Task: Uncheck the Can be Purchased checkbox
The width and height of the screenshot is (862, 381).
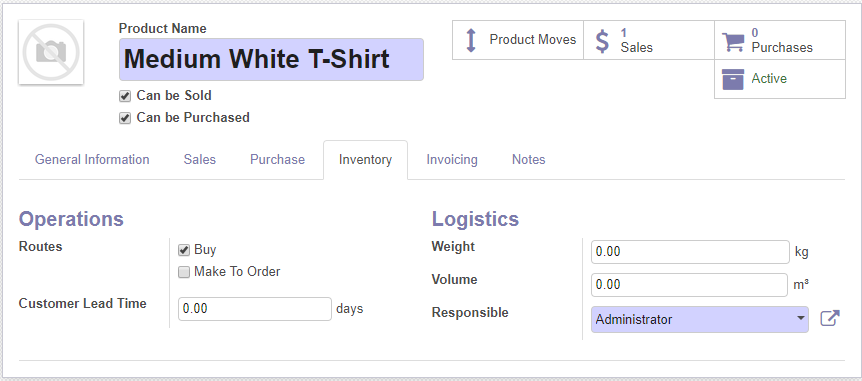Action: (x=125, y=118)
